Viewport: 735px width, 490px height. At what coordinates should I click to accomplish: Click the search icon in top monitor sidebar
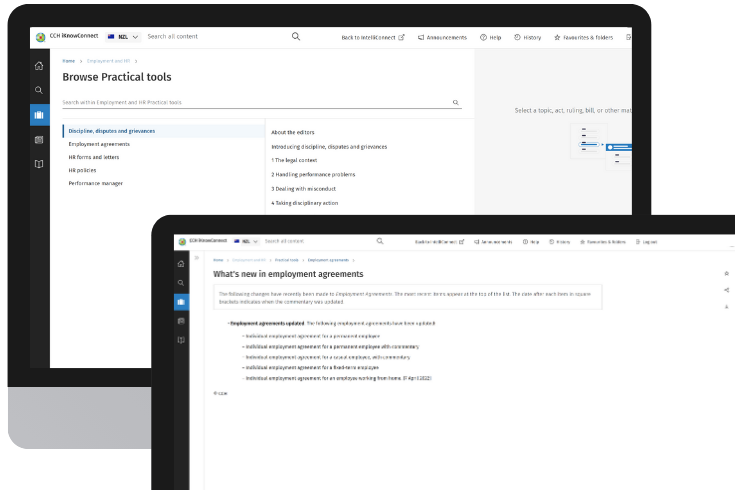pyautogui.click(x=39, y=90)
